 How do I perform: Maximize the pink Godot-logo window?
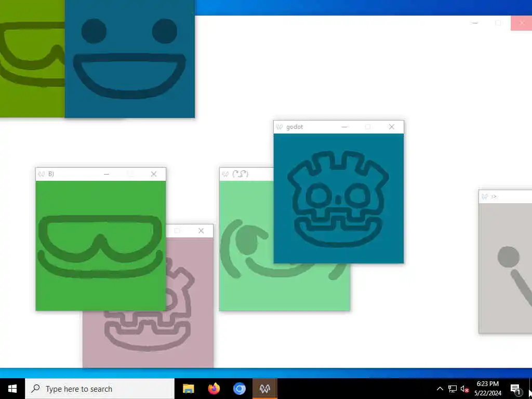point(177,231)
